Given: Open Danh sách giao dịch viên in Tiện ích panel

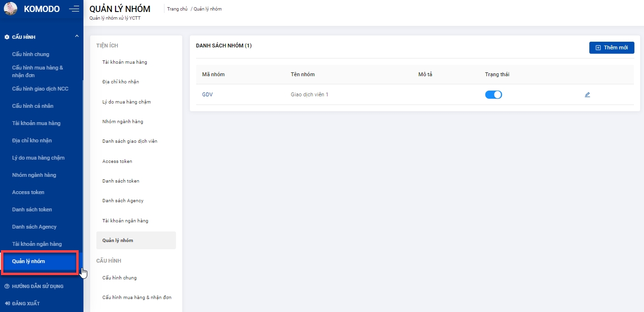Looking at the screenshot, I should 129,141.
